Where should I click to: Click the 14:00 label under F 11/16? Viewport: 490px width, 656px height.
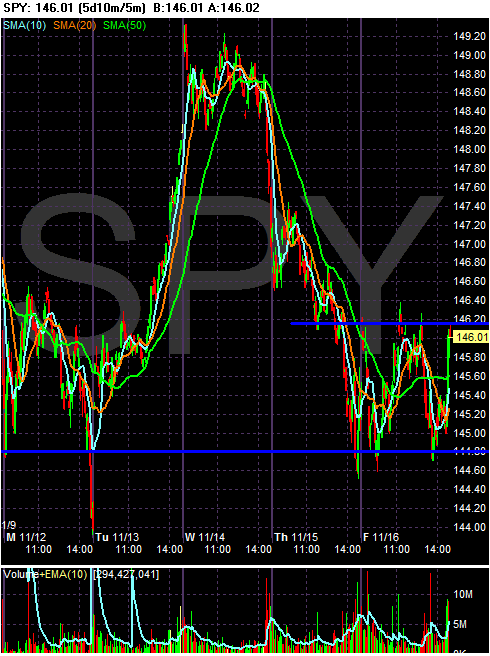[438, 549]
